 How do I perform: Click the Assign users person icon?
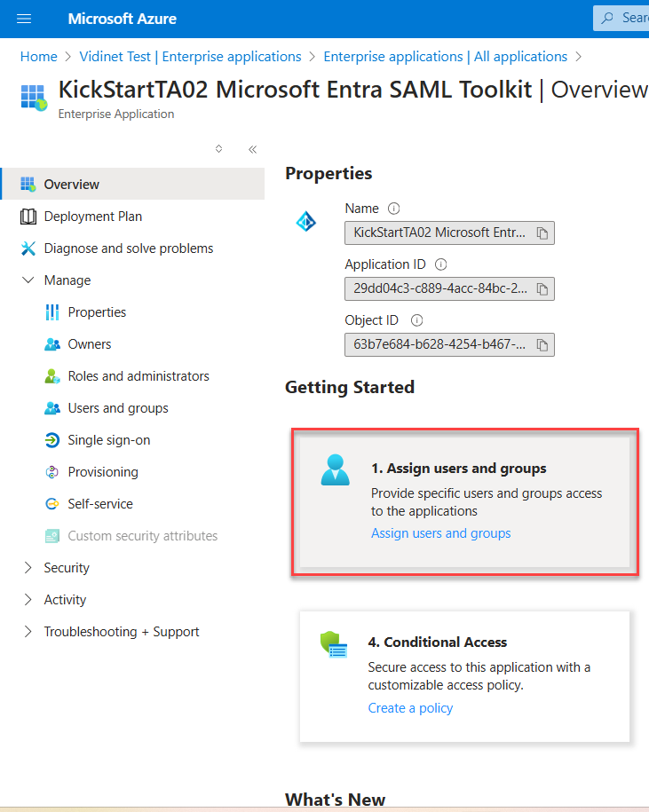[x=336, y=470]
